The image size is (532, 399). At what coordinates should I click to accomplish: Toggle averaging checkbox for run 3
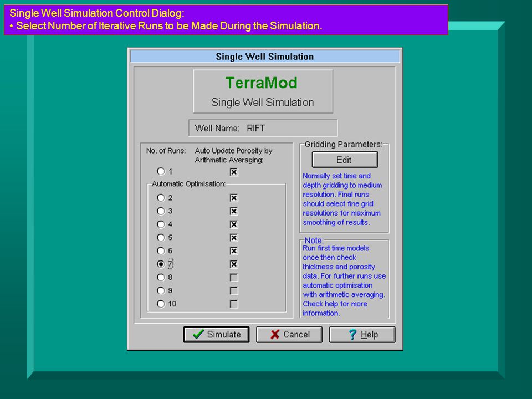click(x=234, y=211)
